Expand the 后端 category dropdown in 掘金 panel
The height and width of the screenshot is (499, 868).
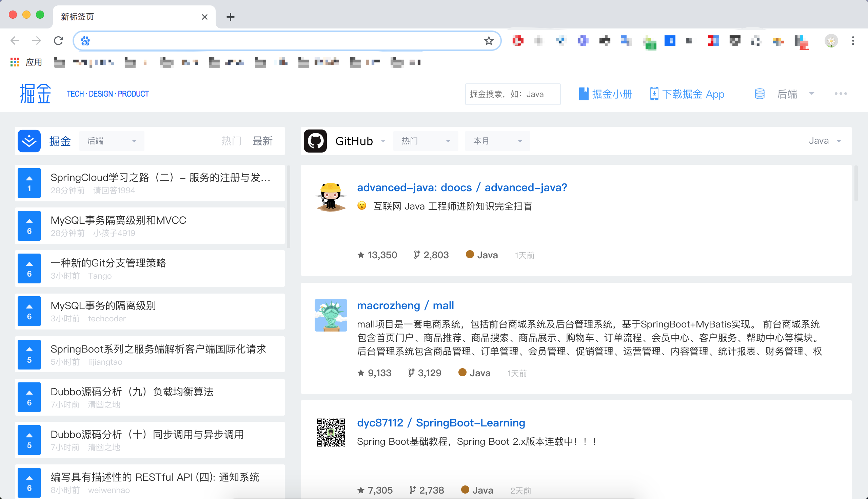tap(112, 141)
